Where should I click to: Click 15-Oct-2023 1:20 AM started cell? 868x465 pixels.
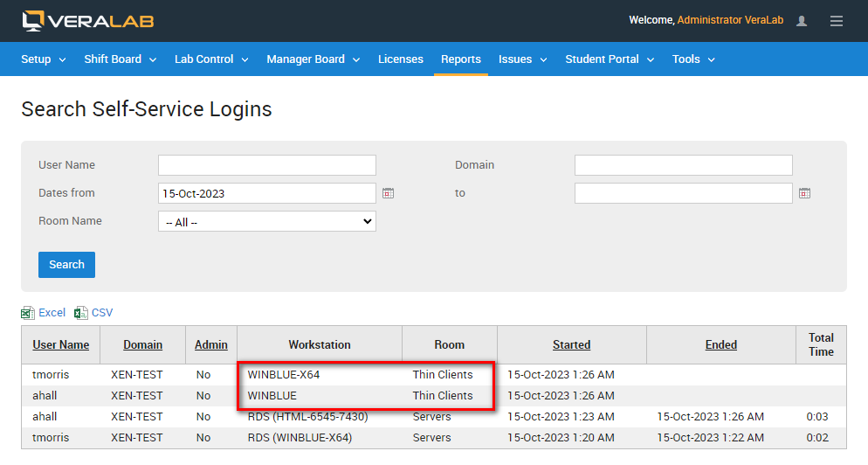(561, 438)
